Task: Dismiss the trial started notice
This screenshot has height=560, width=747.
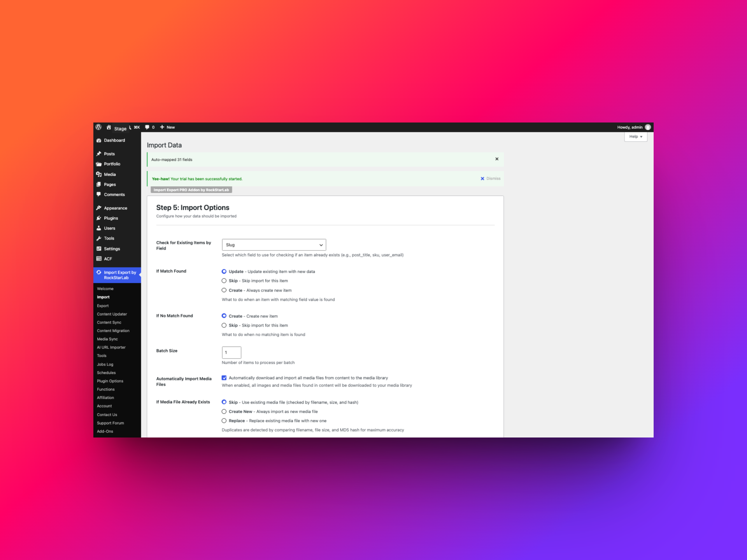Action: pos(490,178)
